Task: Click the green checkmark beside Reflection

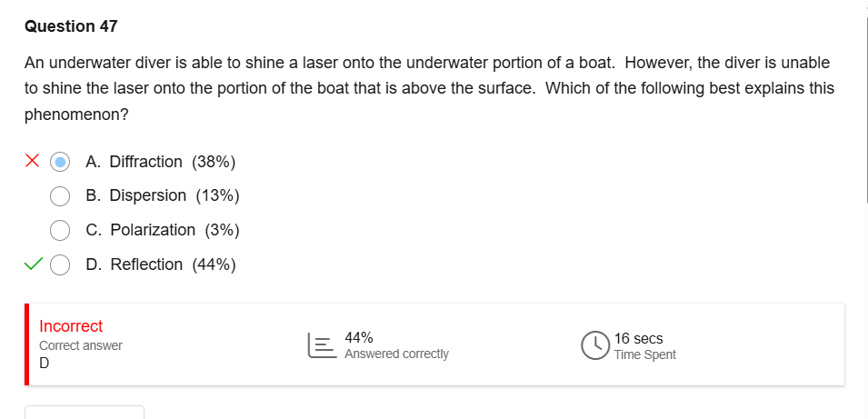Action: click(33, 264)
